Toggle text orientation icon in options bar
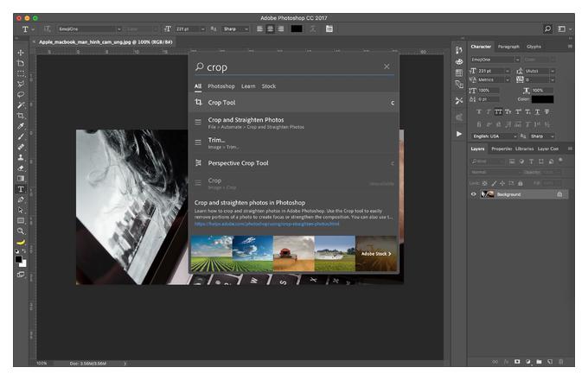This screenshot has width=588, height=380. pyautogui.click(x=47, y=28)
